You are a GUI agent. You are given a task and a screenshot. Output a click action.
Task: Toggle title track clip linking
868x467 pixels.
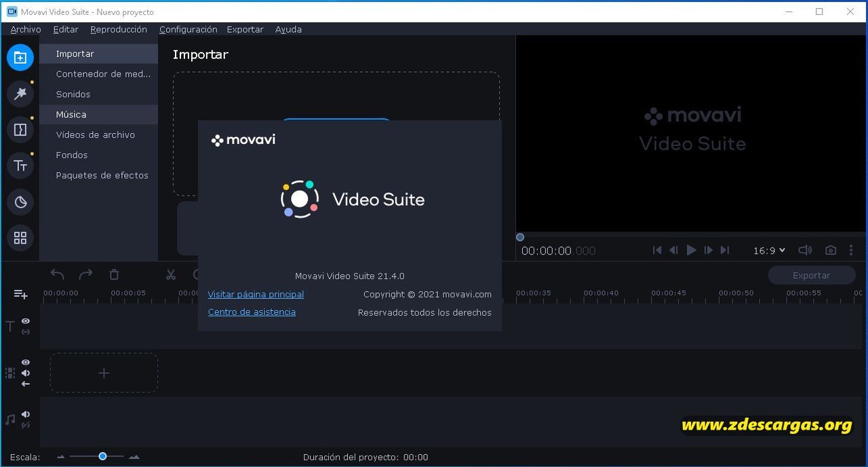(26, 332)
